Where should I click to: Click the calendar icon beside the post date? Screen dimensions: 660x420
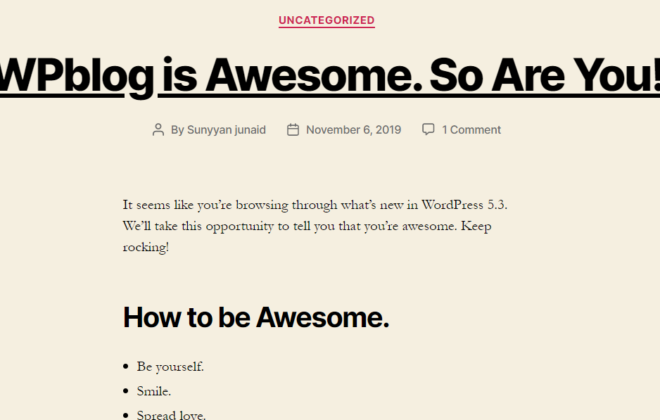coord(293,130)
